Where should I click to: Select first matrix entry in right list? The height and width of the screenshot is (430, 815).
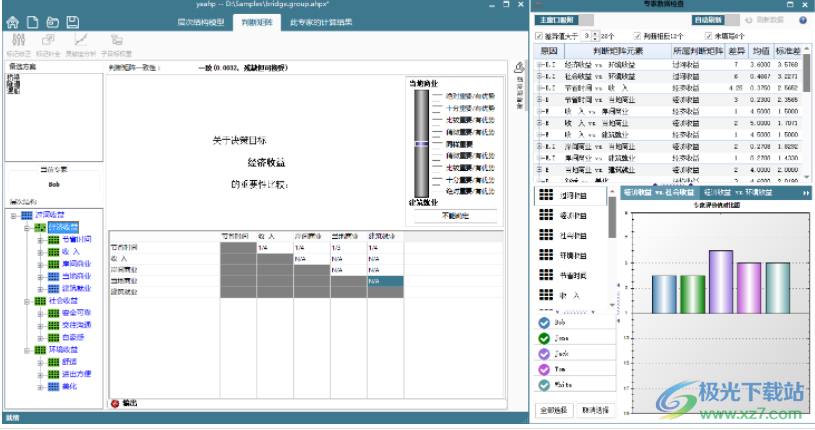(x=570, y=196)
